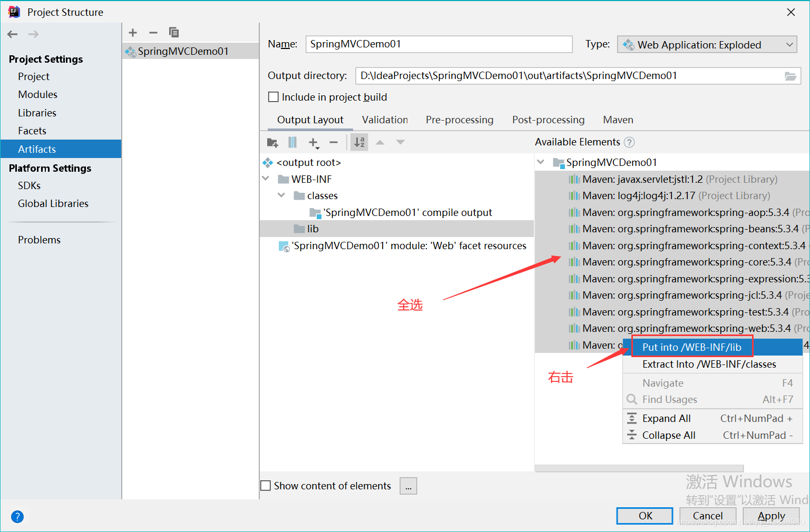Open Modules settings
810x532 pixels.
pyautogui.click(x=37, y=94)
